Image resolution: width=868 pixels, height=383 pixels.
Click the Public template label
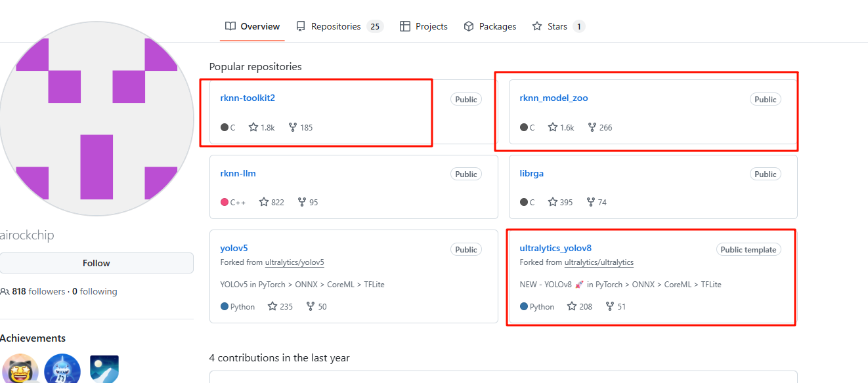749,250
